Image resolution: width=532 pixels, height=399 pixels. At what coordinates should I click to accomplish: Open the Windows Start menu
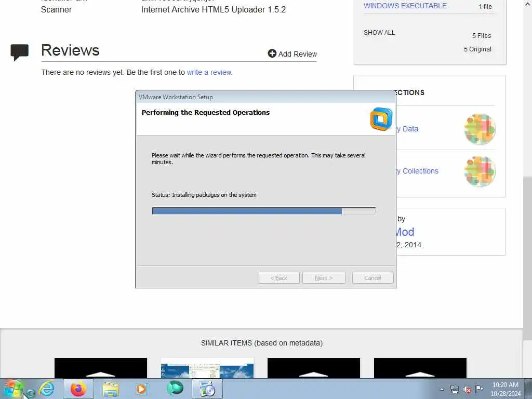(13, 389)
